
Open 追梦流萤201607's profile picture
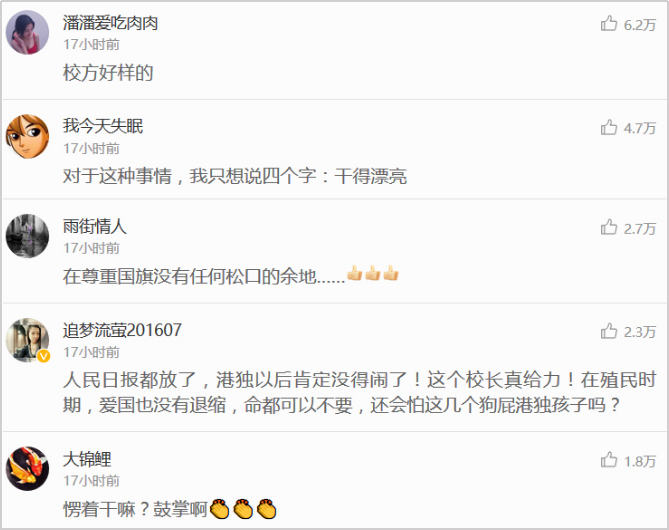(x=27, y=340)
